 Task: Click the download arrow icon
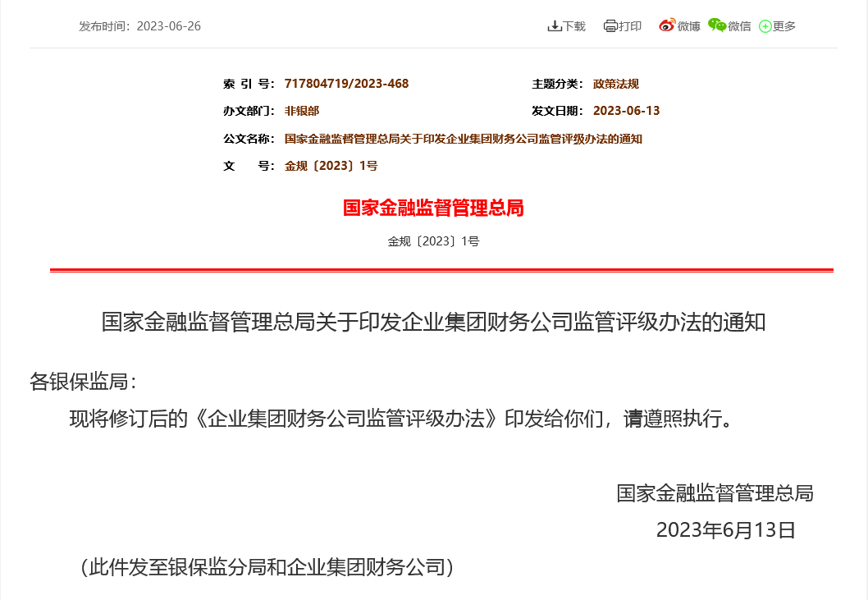click(554, 26)
